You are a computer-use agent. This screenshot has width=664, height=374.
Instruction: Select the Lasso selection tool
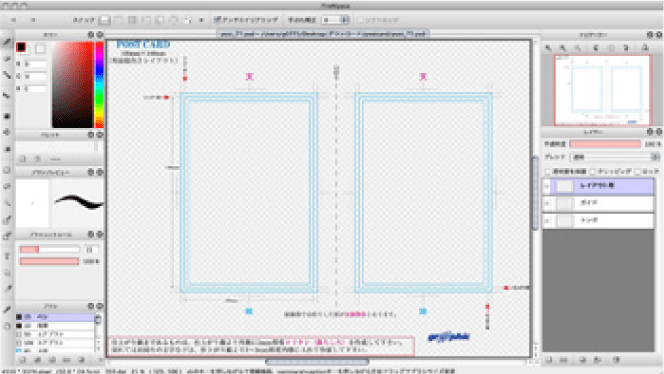point(7,186)
